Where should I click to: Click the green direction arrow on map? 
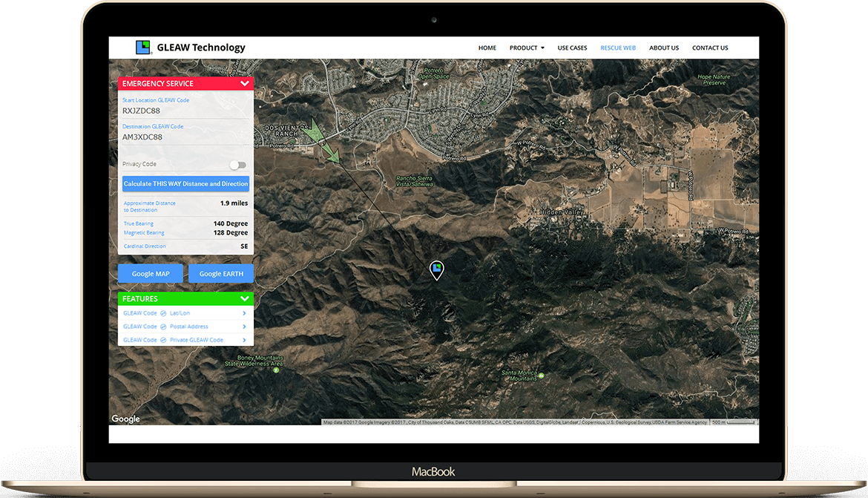tap(323, 141)
